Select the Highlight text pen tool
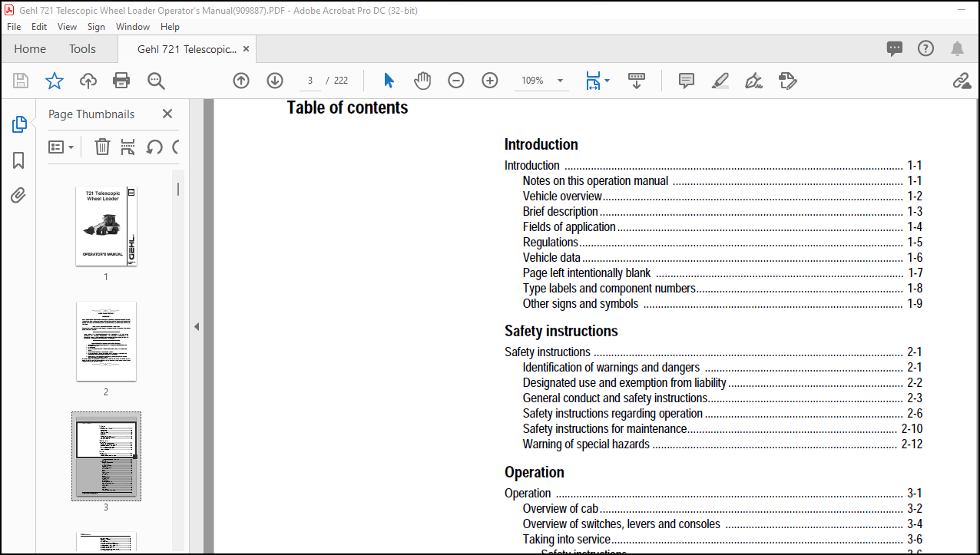Viewport: 980px width, 555px height. pyautogui.click(x=720, y=81)
